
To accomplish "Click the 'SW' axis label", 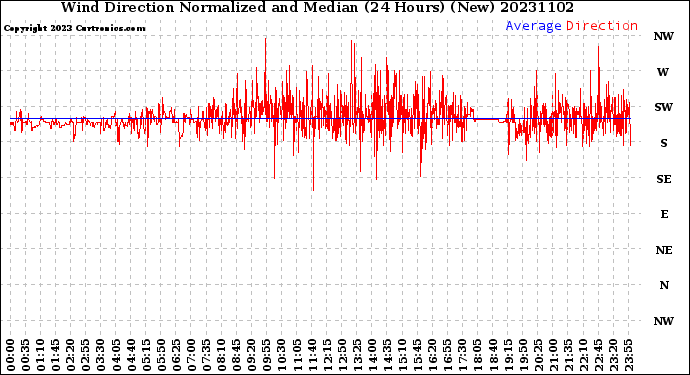I will click(664, 107).
